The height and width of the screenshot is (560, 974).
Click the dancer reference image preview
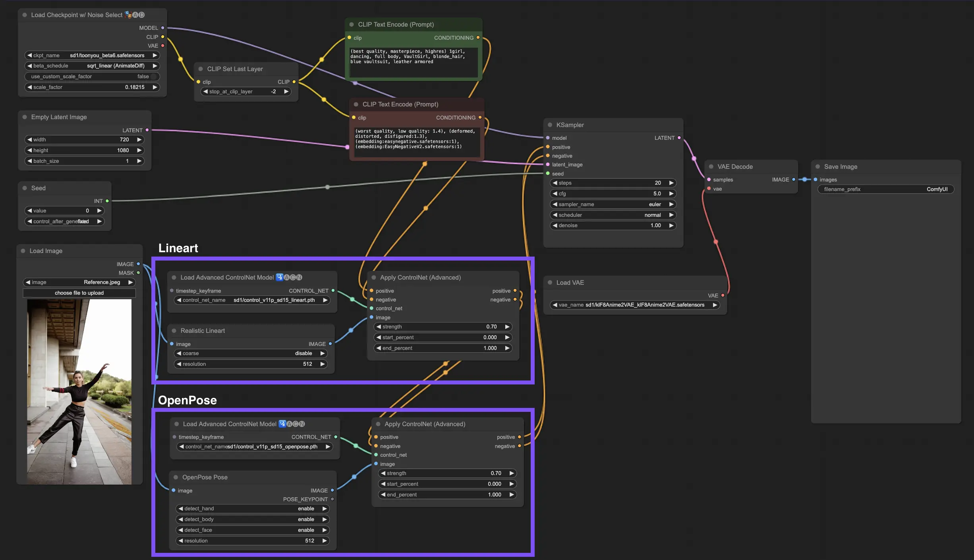pos(79,392)
